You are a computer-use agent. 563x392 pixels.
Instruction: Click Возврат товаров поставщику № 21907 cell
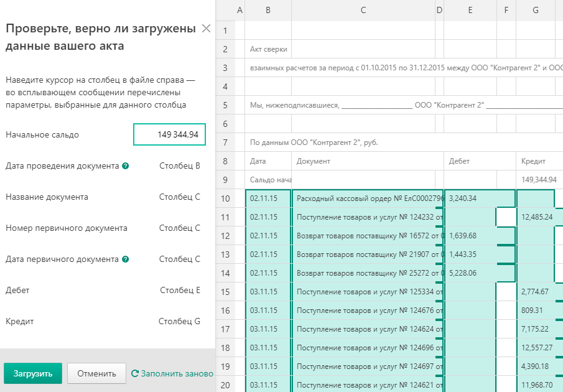point(368,254)
